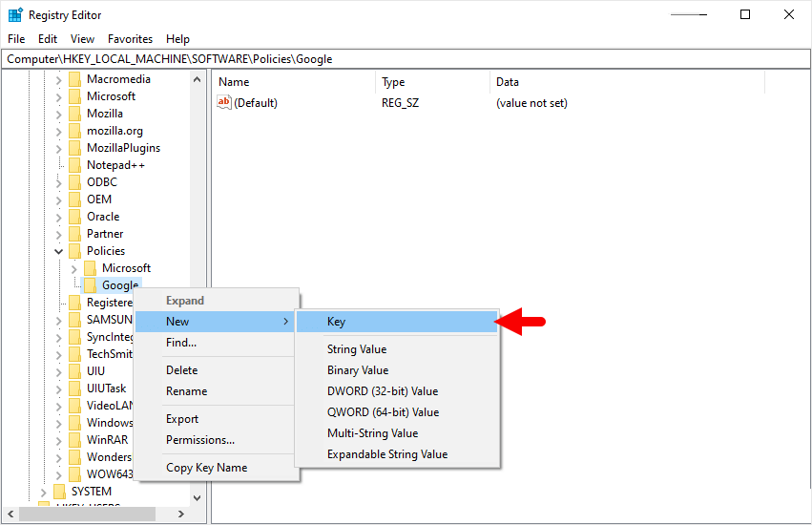Open the Help menu
Image resolution: width=812 pixels, height=525 pixels.
tap(177, 39)
